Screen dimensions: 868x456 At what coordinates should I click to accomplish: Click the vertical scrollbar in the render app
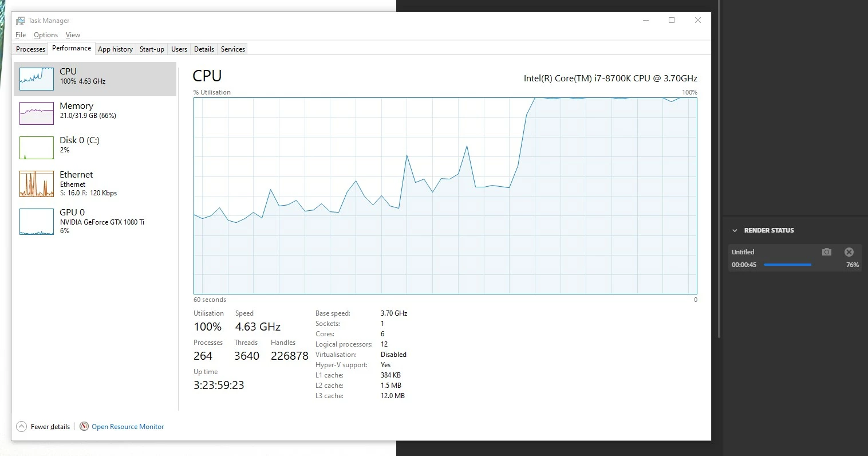(x=720, y=169)
